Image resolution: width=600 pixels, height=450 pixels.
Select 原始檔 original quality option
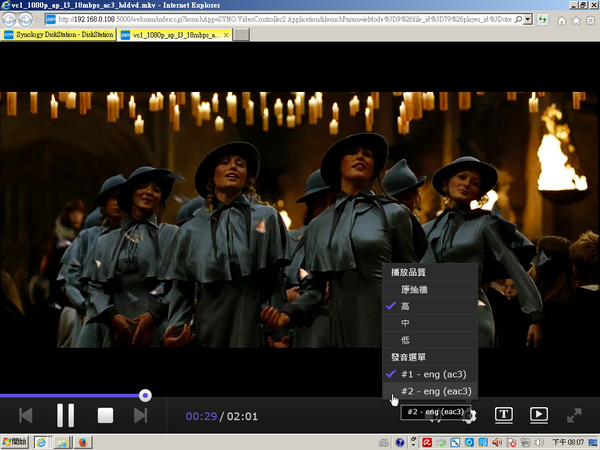pyautogui.click(x=430, y=289)
